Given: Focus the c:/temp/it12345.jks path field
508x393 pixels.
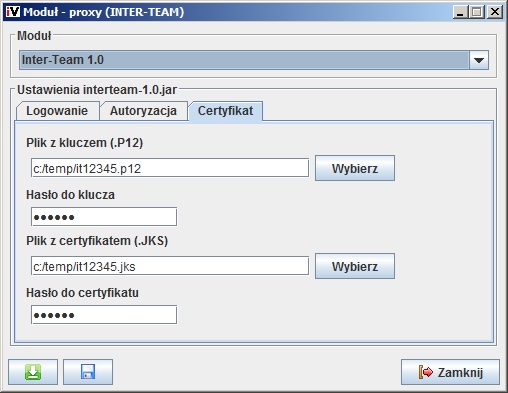Looking at the screenshot, I should coord(170,266).
